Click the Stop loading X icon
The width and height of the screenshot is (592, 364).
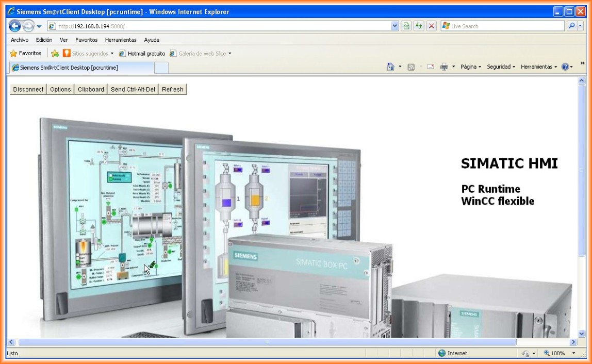point(432,26)
